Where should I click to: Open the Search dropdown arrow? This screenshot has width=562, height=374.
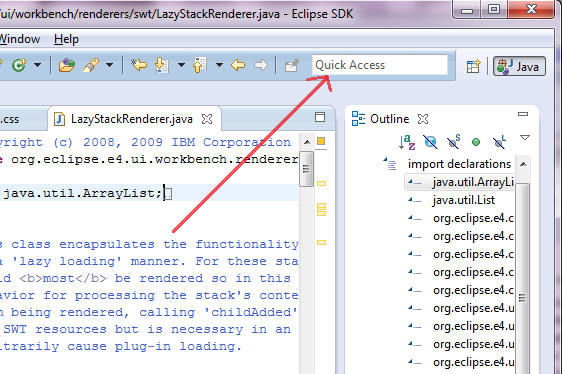(109, 65)
